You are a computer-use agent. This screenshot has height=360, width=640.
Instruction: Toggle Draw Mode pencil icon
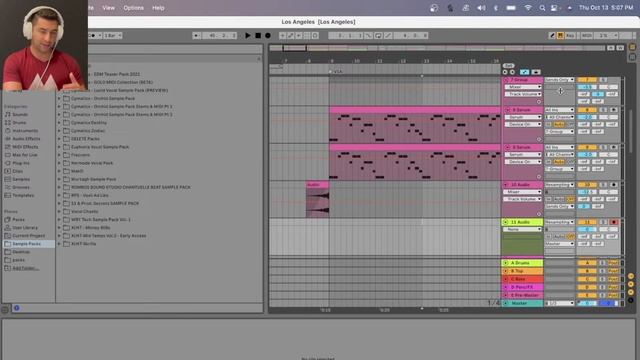pyautogui.click(x=552, y=36)
